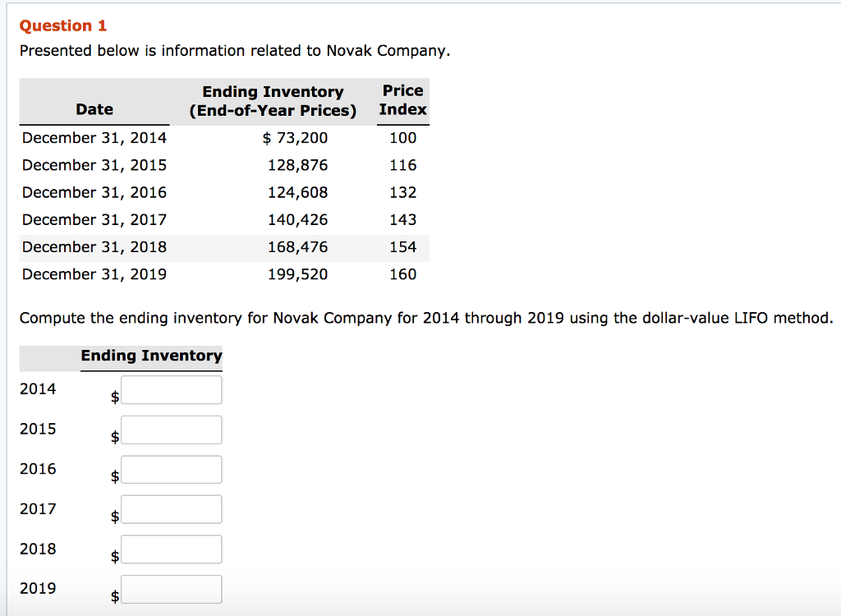Click the price index value 100
Viewport: 841px width, 616px height.
click(x=402, y=138)
